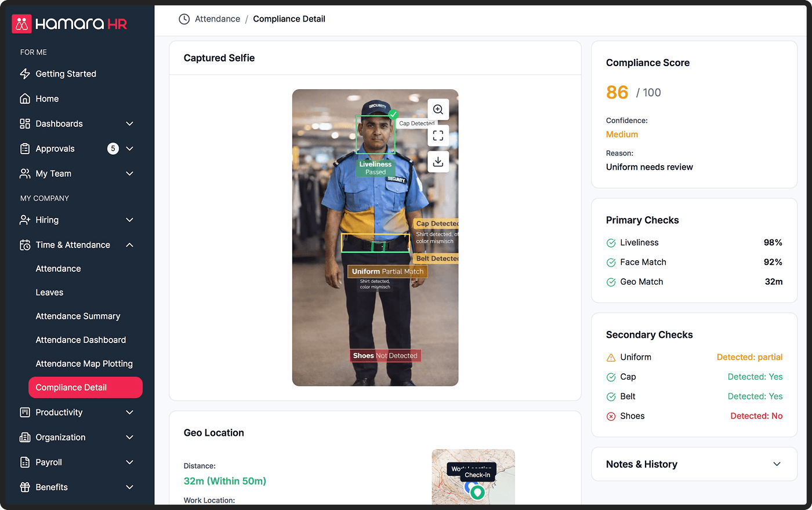The image size is (812, 510).
Task: Click the 86 compliance score value
Action: 617,93
